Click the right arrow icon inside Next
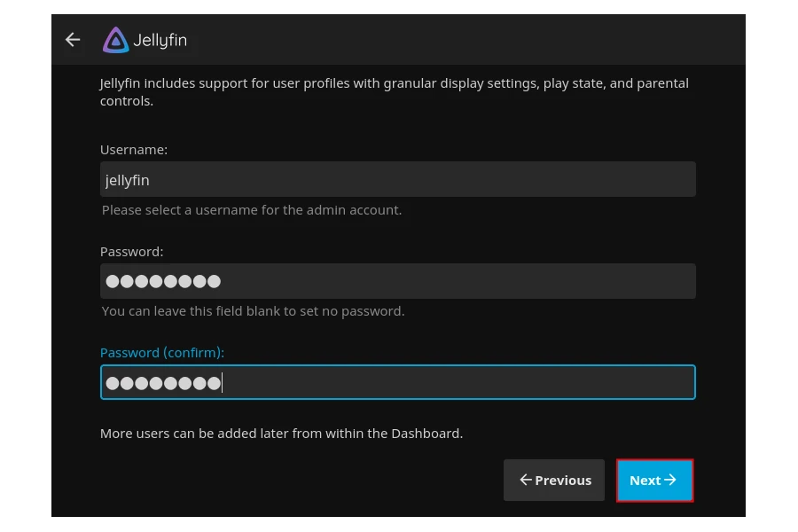 click(x=671, y=480)
